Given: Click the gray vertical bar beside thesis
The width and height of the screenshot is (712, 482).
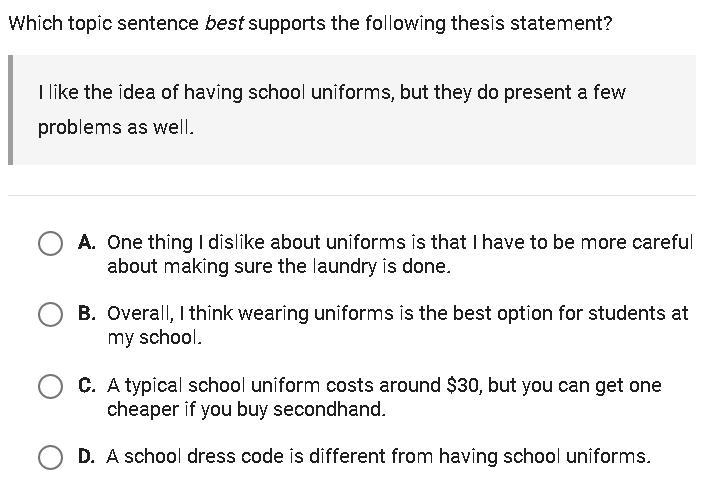Looking at the screenshot, I should tap(10, 110).
